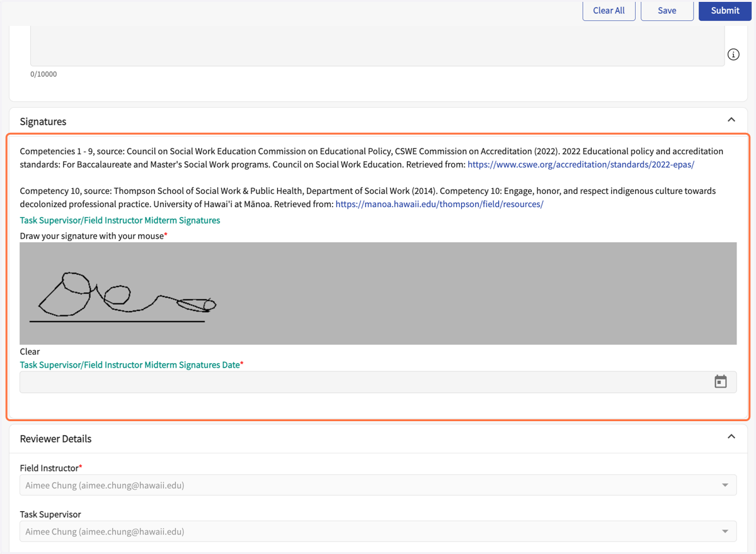756x554 pixels.
Task: Open the calendar date picker icon
Action: coord(721,382)
